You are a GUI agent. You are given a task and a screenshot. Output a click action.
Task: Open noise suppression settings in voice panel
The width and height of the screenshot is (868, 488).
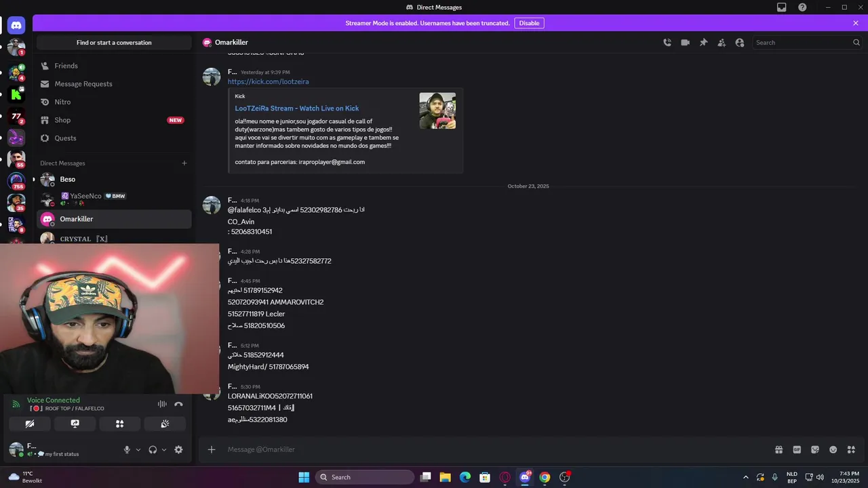pos(162,404)
